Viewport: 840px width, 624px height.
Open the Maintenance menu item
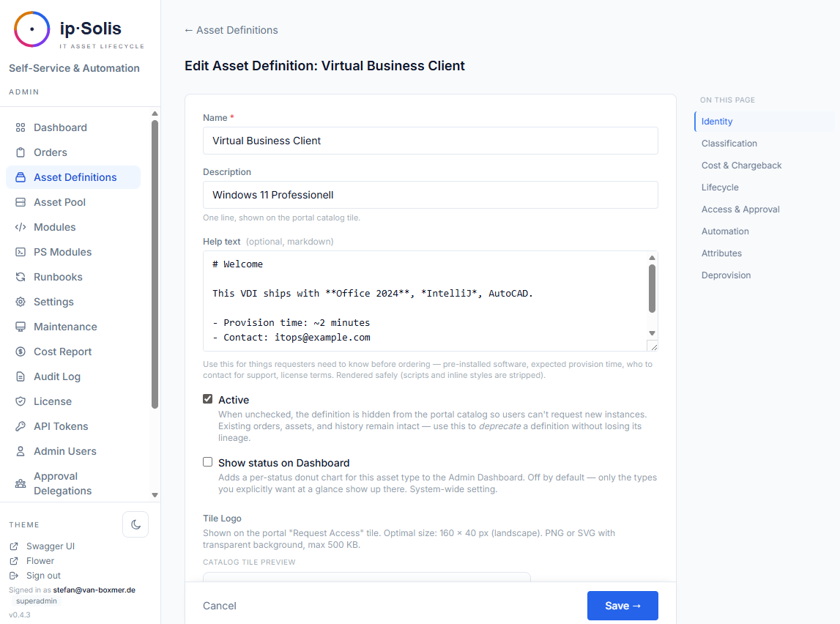click(x=73, y=327)
